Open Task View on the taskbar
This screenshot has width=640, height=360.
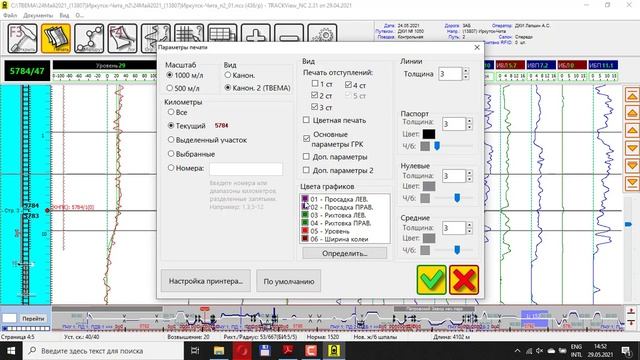pyautogui.click(x=195, y=351)
